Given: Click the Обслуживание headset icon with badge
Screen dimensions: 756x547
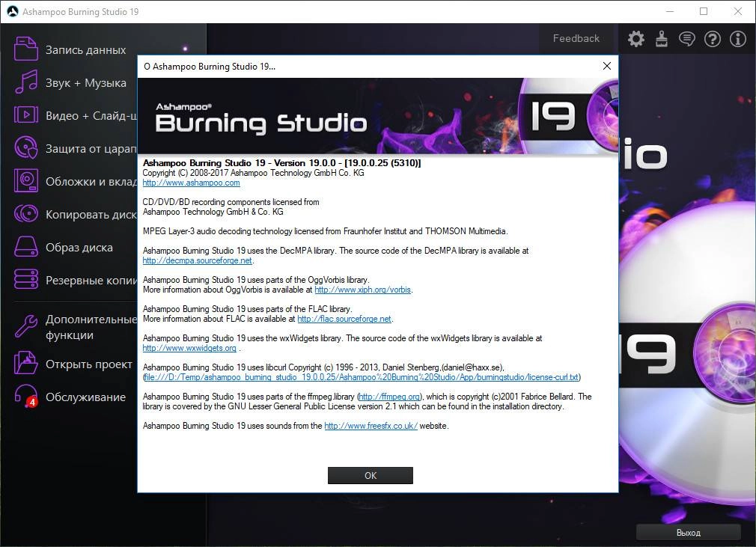Looking at the screenshot, I should pos(25,397).
